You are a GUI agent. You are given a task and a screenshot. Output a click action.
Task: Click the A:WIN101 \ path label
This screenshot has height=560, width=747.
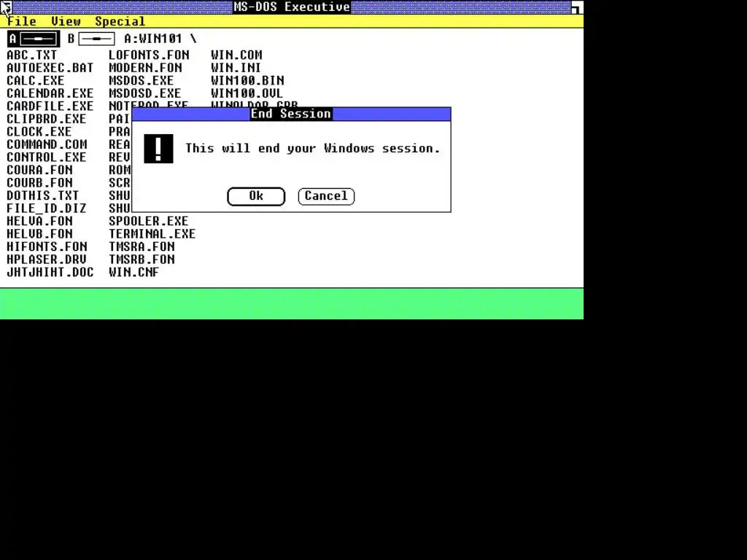(x=160, y=39)
